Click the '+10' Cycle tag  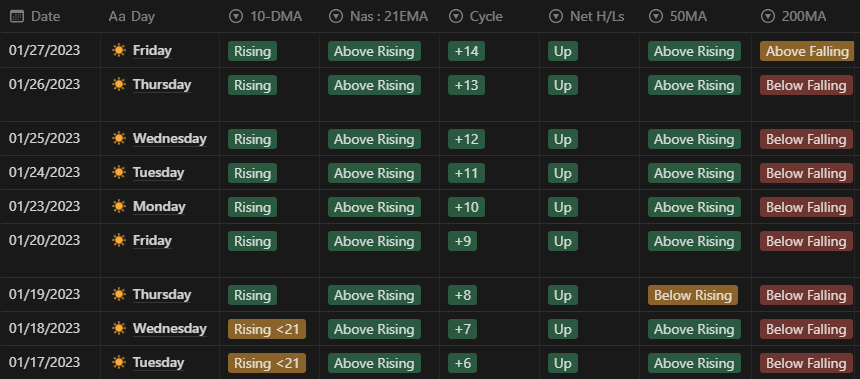coord(466,207)
